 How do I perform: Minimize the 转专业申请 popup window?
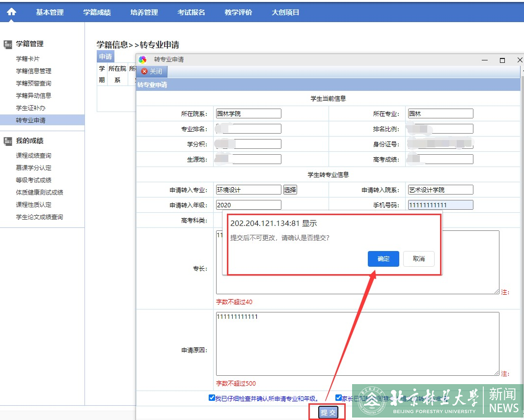tap(485, 60)
